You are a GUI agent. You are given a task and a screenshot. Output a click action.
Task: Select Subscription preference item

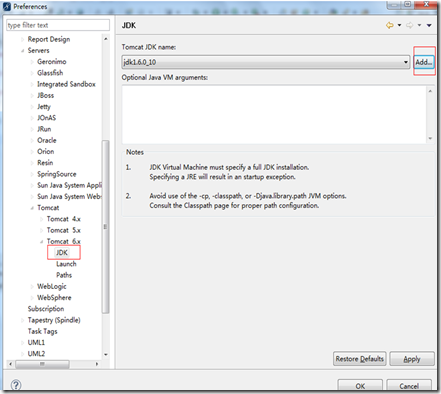point(46,309)
